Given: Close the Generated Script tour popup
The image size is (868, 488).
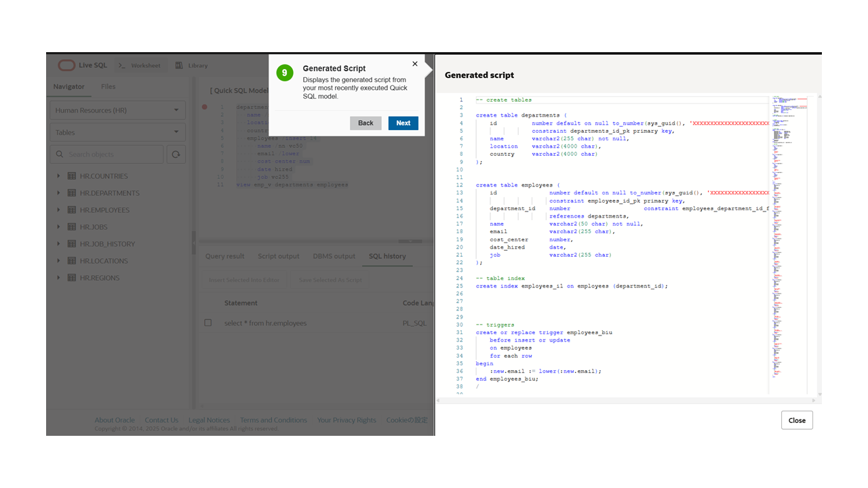Looking at the screenshot, I should tap(415, 64).
